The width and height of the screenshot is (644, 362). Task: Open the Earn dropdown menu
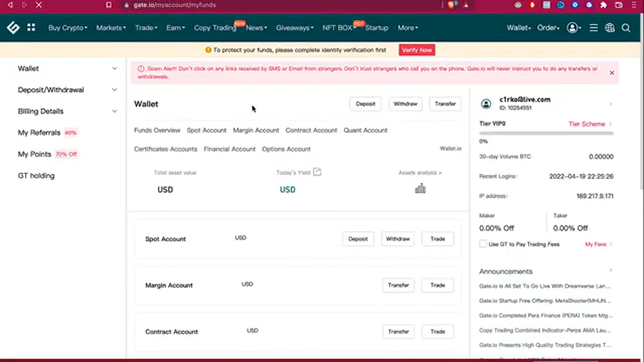175,28
